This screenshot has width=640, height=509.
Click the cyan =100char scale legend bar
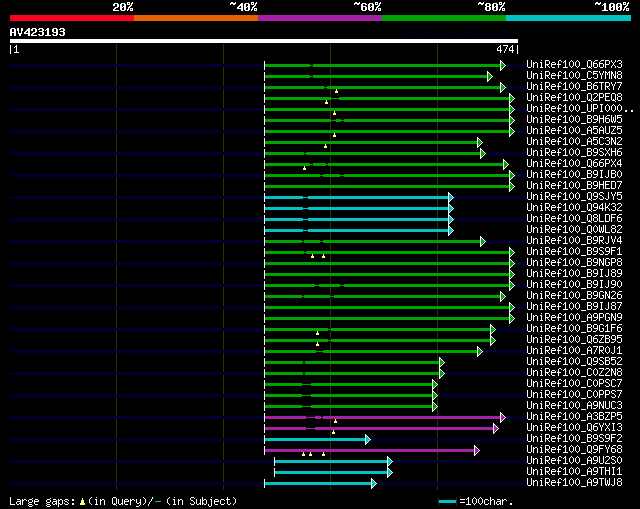click(x=447, y=501)
